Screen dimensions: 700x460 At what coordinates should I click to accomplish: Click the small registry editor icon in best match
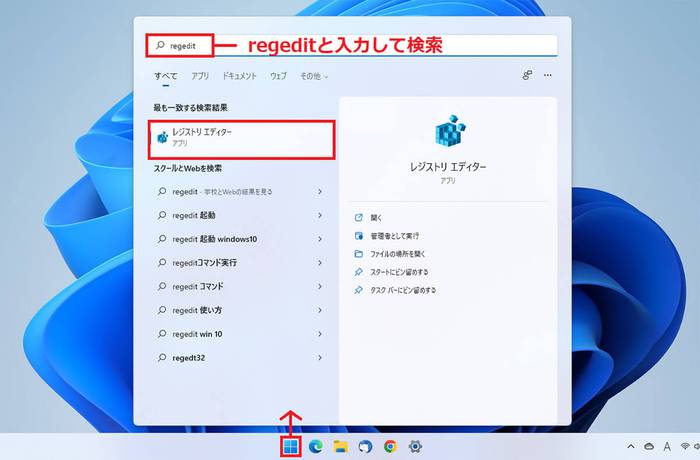pyautogui.click(x=162, y=137)
